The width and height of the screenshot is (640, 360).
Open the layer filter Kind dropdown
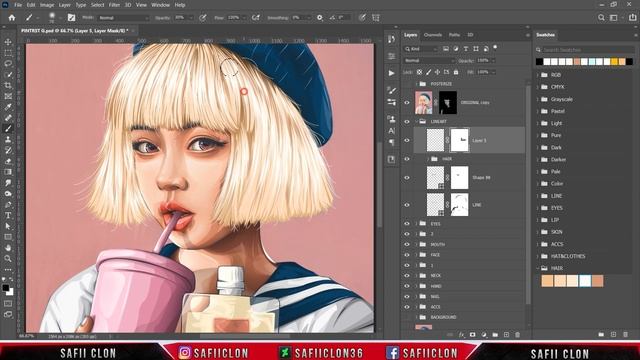click(421, 49)
